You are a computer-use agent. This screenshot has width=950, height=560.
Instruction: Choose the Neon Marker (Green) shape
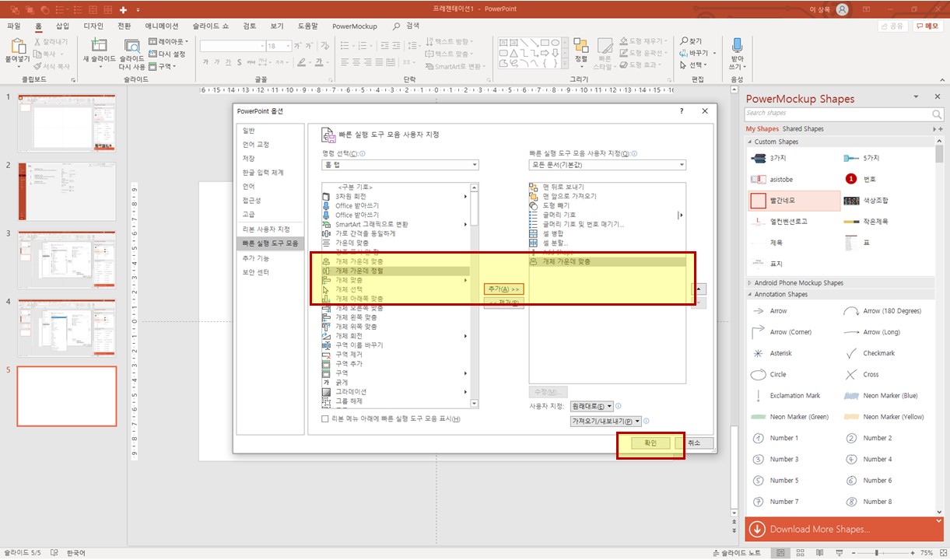point(790,417)
